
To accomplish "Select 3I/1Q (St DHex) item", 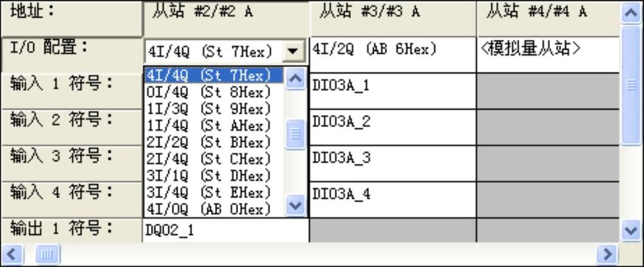I will coord(209,176).
